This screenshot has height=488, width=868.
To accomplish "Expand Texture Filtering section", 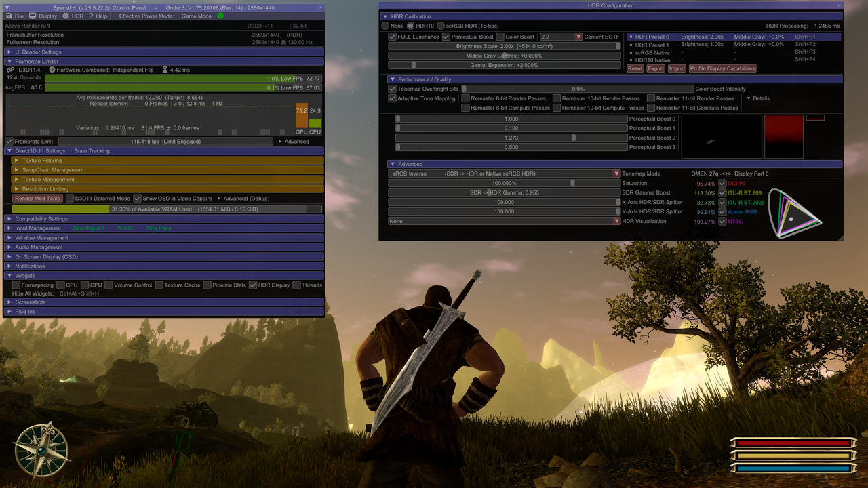I will tap(167, 161).
